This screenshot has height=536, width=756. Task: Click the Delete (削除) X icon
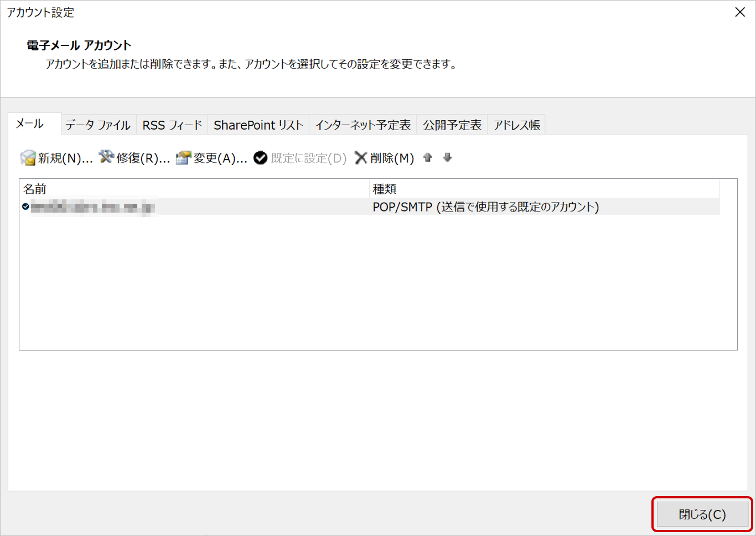click(361, 158)
